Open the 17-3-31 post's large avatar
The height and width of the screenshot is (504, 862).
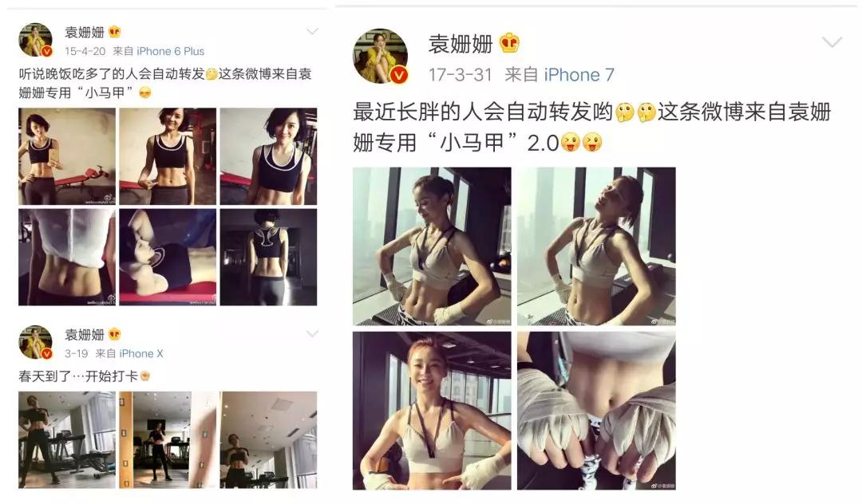click(x=381, y=56)
